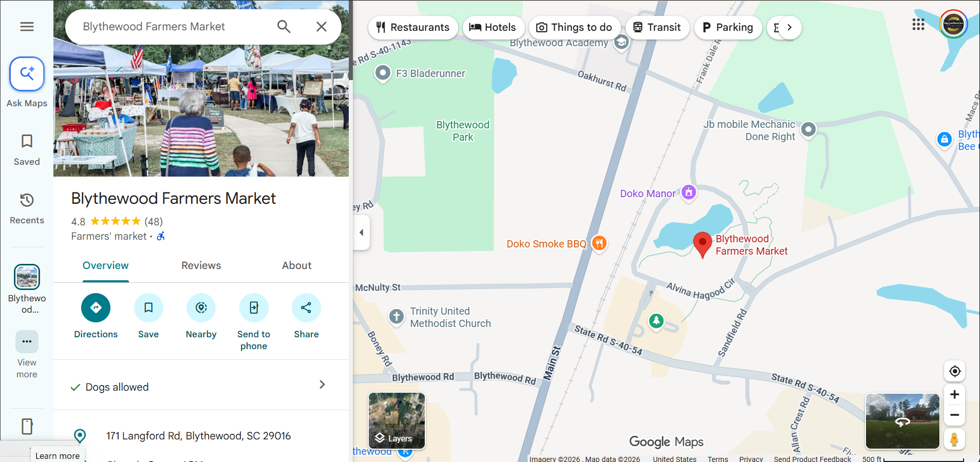Expand the Dogs allowed details chevron
The height and width of the screenshot is (462, 980).
pyautogui.click(x=322, y=384)
